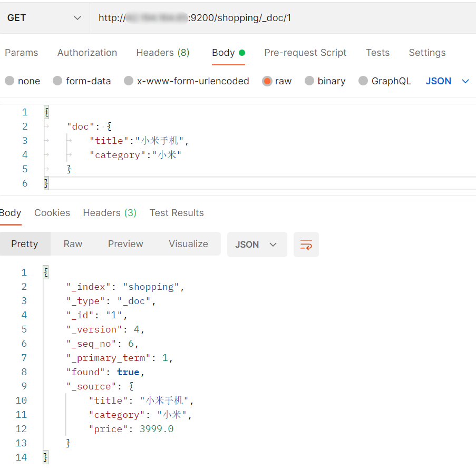Select the none body radio option
Viewport: 476px width, 469px height.
click(x=9, y=81)
